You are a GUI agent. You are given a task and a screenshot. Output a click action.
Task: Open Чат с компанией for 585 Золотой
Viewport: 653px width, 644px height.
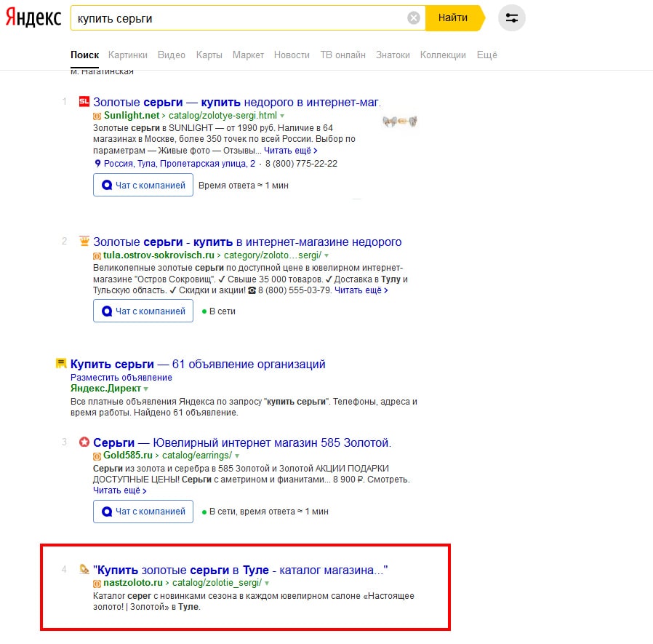coord(143,511)
